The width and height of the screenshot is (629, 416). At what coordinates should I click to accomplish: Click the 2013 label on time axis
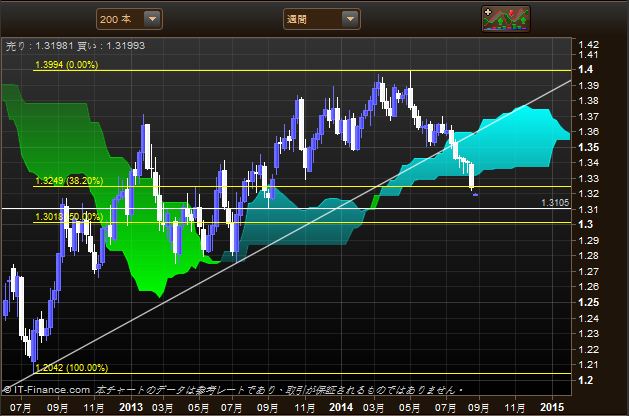pyautogui.click(x=131, y=407)
